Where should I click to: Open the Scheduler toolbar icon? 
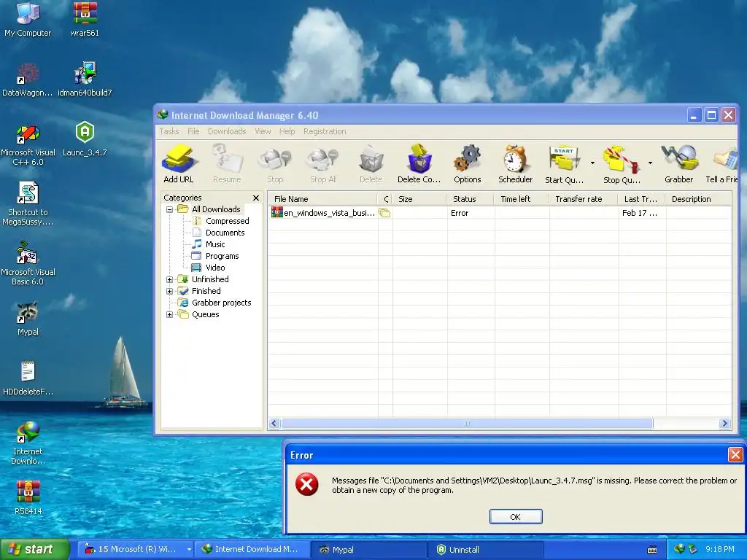[515, 164]
